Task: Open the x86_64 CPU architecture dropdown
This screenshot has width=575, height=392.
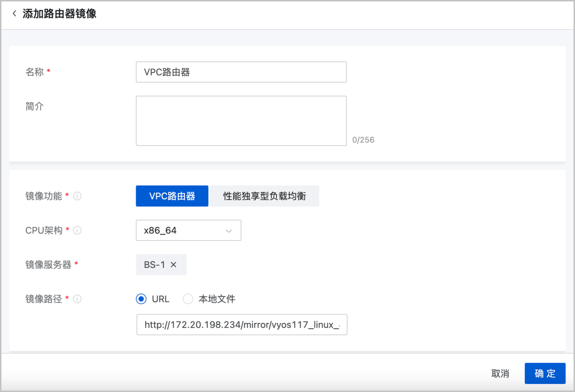Action: (x=188, y=231)
